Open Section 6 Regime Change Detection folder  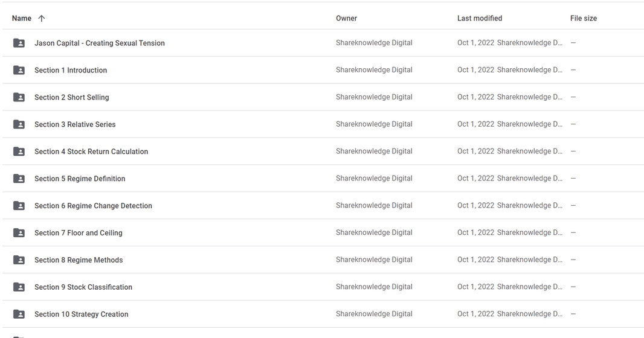[93, 205]
